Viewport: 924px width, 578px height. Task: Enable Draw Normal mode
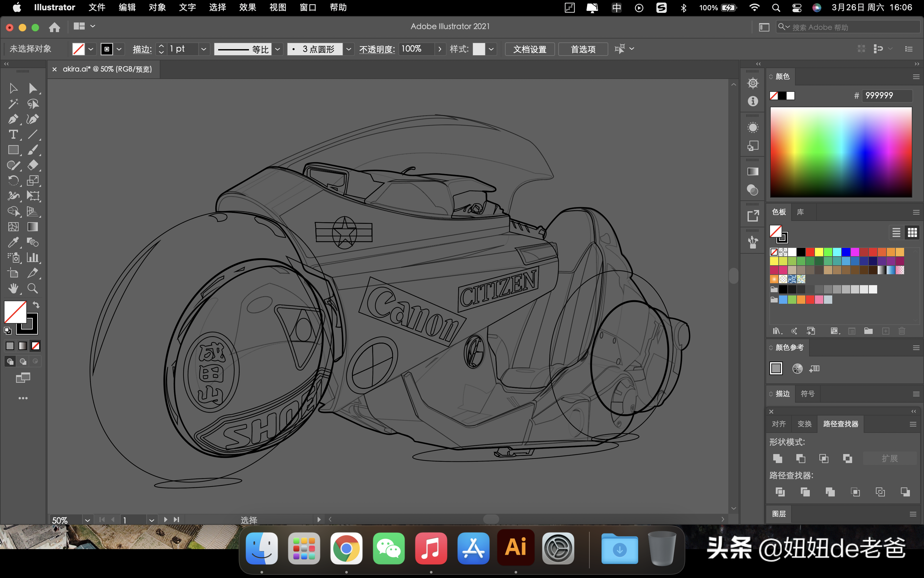(x=10, y=361)
